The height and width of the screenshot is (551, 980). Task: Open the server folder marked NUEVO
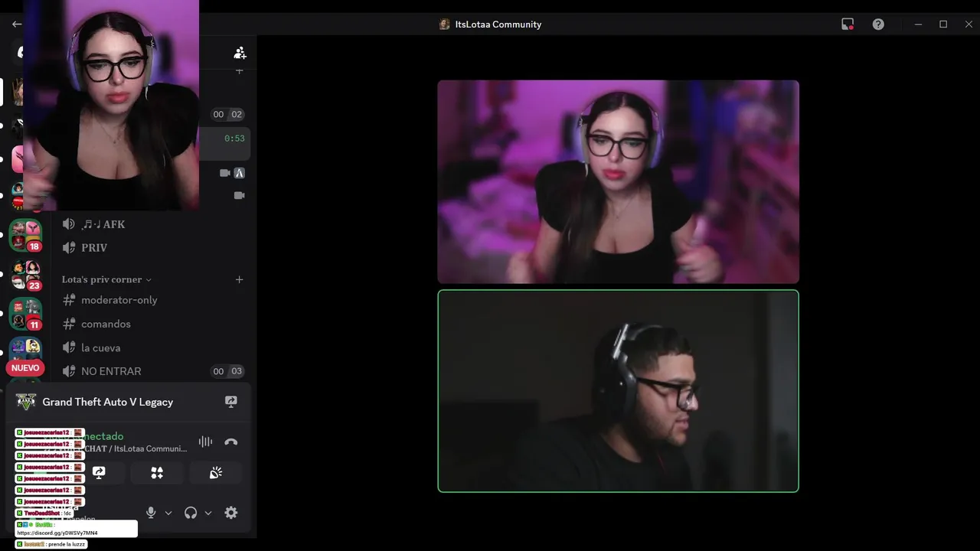pyautogui.click(x=25, y=355)
